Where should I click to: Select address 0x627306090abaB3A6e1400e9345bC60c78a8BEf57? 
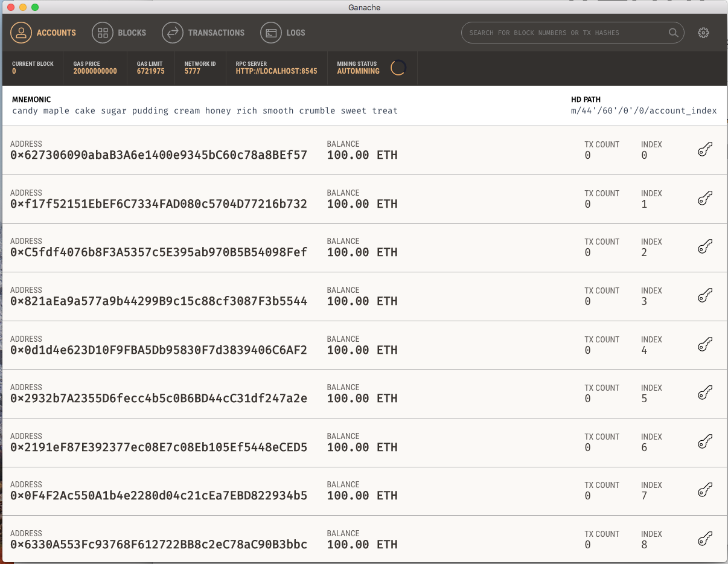click(159, 155)
